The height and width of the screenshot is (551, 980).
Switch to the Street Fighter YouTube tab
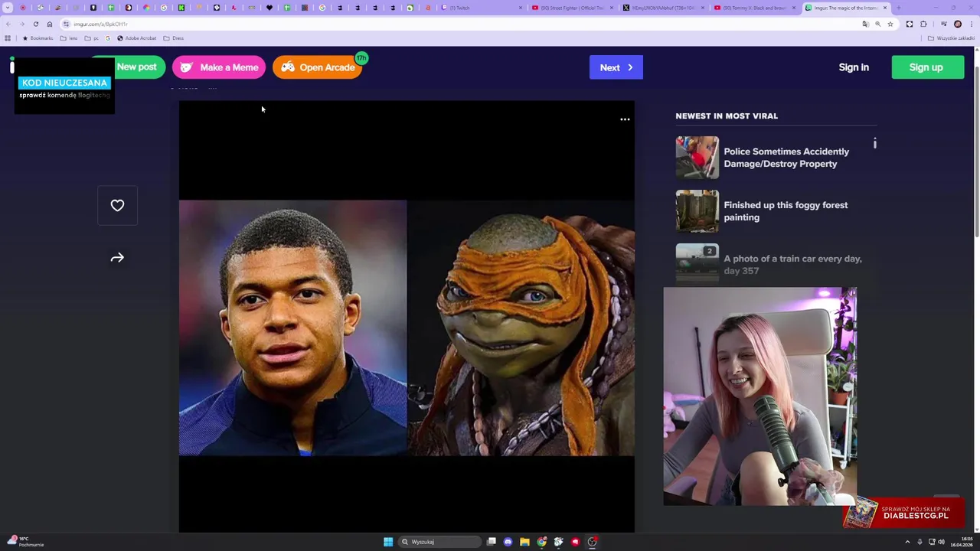pos(573,8)
